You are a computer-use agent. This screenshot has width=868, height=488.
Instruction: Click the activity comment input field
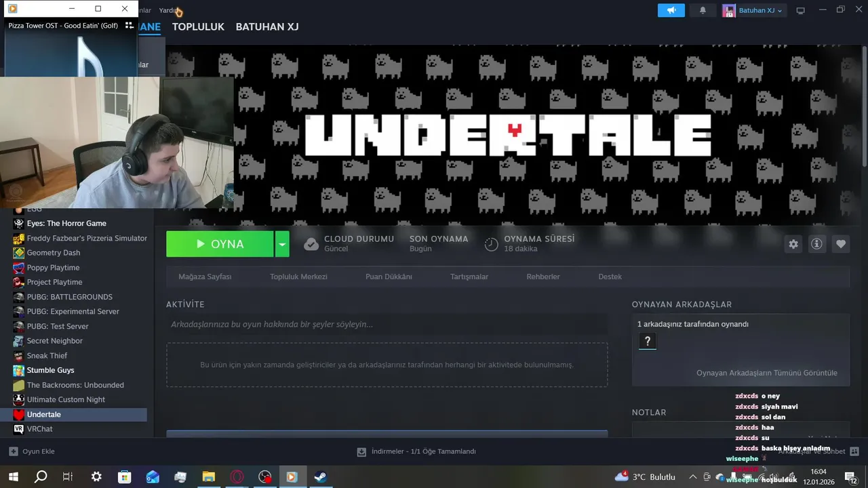387,325
